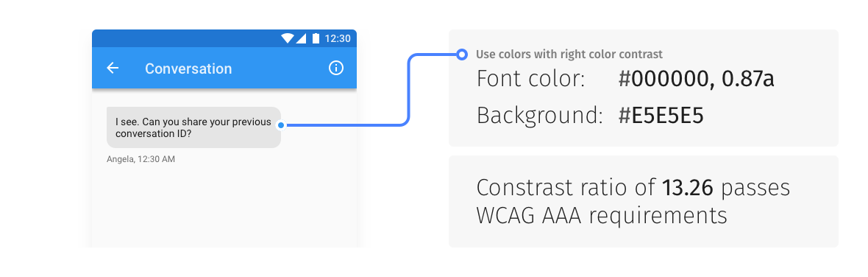The image size is (868, 277).
Task: Click the blue connector dot on bubble
Action: 281,125
